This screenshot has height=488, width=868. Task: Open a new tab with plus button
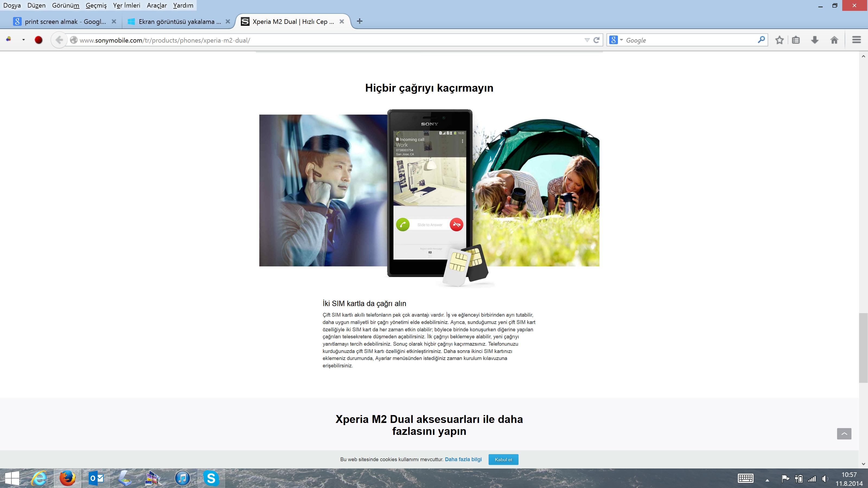point(359,21)
